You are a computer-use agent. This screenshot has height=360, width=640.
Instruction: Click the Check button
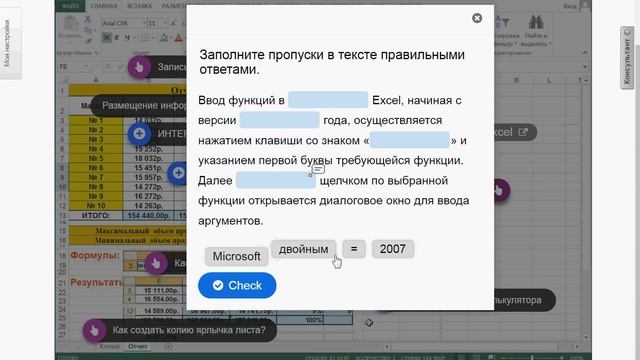click(237, 285)
